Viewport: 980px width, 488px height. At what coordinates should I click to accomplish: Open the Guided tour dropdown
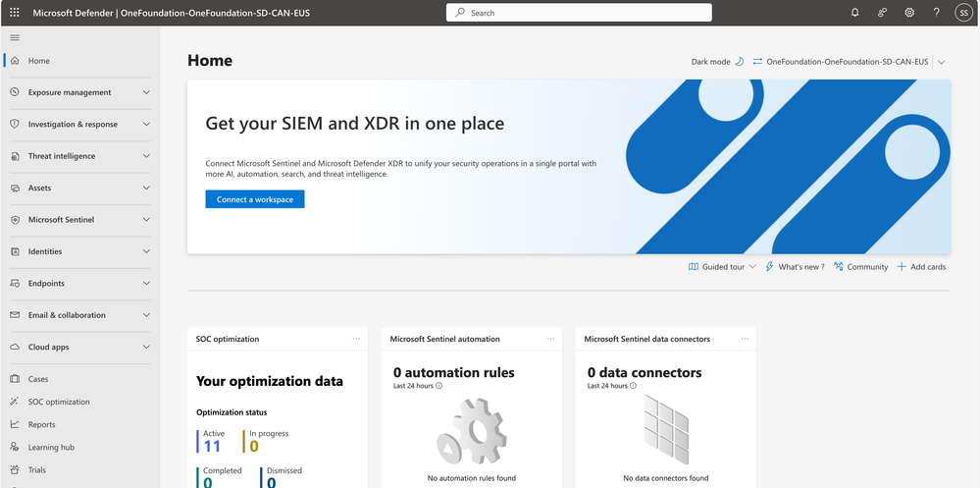click(722, 266)
